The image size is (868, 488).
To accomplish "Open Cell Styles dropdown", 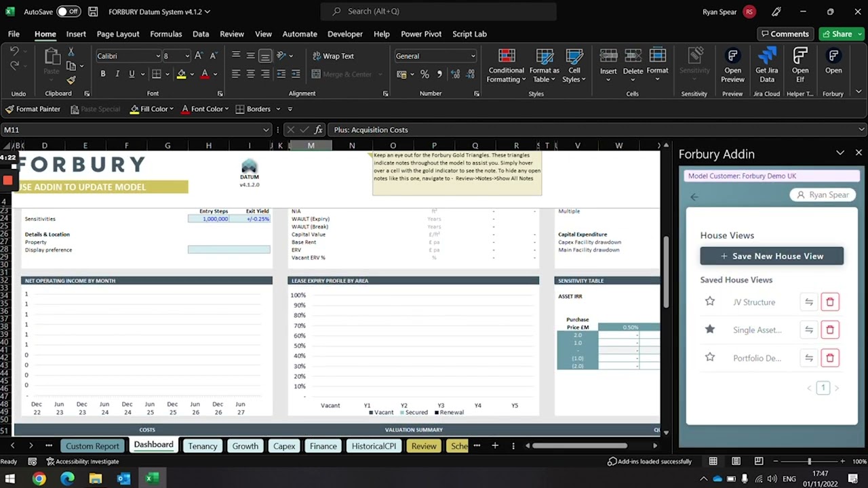I will tap(574, 66).
